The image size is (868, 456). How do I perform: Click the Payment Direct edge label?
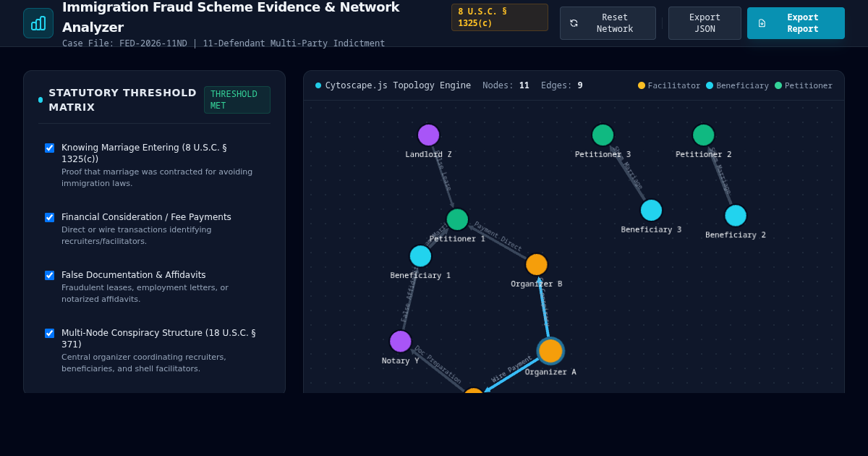(498, 237)
